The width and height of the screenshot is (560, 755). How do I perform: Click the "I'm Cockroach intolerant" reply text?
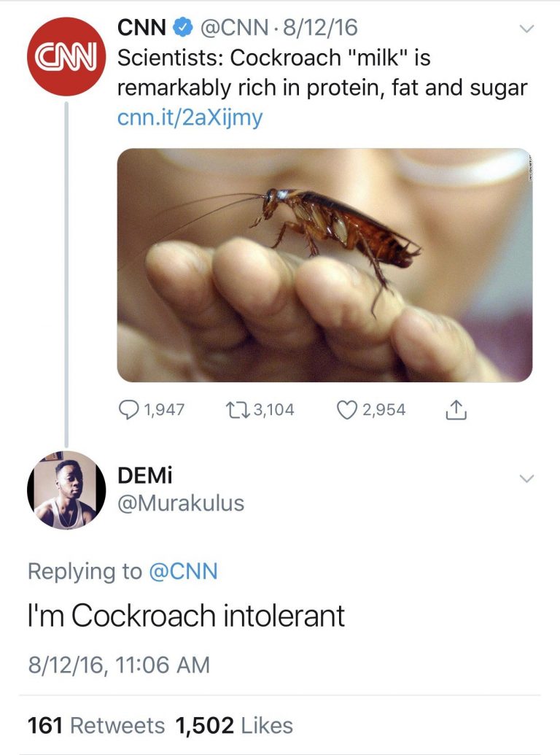coord(186,616)
